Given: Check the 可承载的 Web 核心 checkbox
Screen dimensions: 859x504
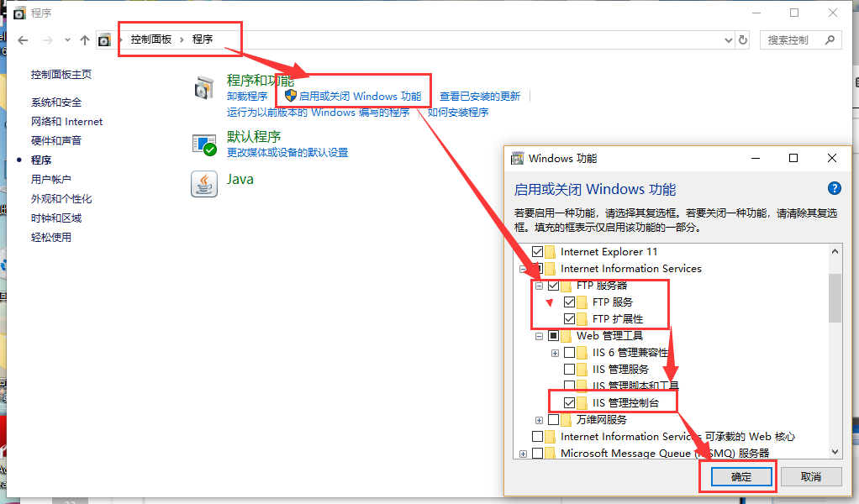Looking at the screenshot, I should [537, 437].
